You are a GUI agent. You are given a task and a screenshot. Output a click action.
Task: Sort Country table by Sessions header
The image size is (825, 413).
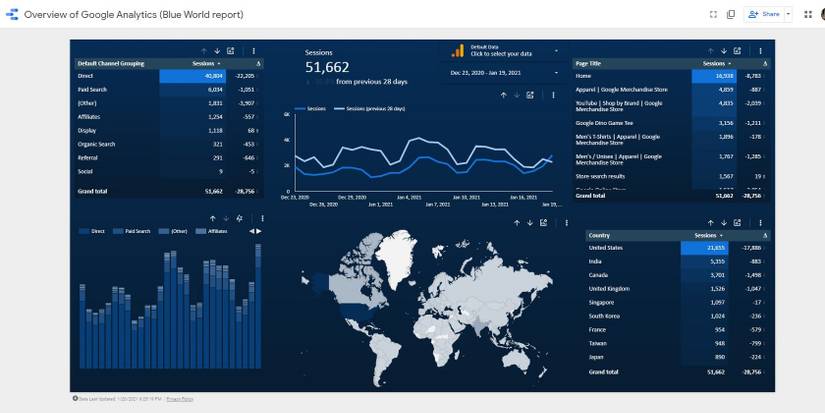(708, 236)
